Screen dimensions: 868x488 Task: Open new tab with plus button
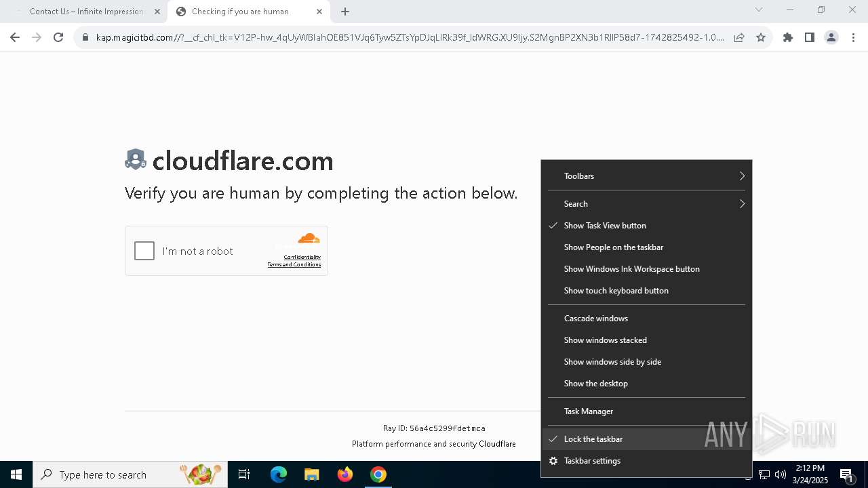[x=345, y=12]
